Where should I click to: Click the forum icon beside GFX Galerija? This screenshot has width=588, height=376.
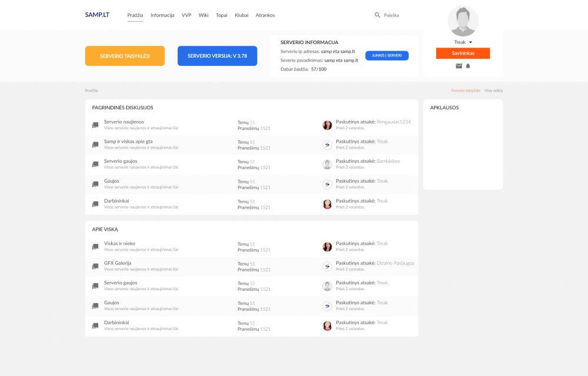click(x=95, y=266)
